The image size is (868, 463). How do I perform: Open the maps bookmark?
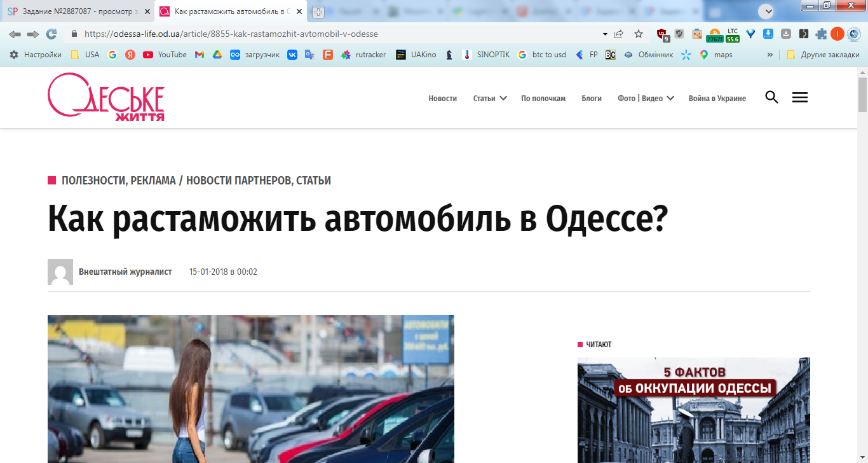coord(715,55)
